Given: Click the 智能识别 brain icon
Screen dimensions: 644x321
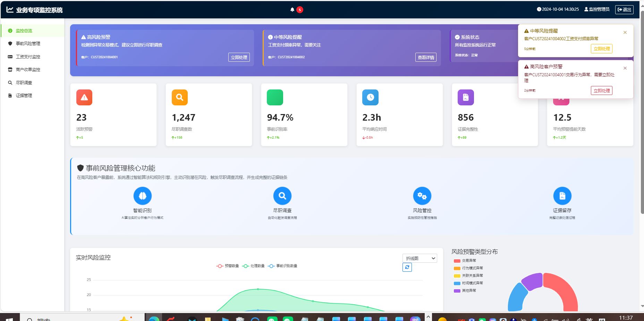Looking at the screenshot, I should pyautogui.click(x=142, y=196).
